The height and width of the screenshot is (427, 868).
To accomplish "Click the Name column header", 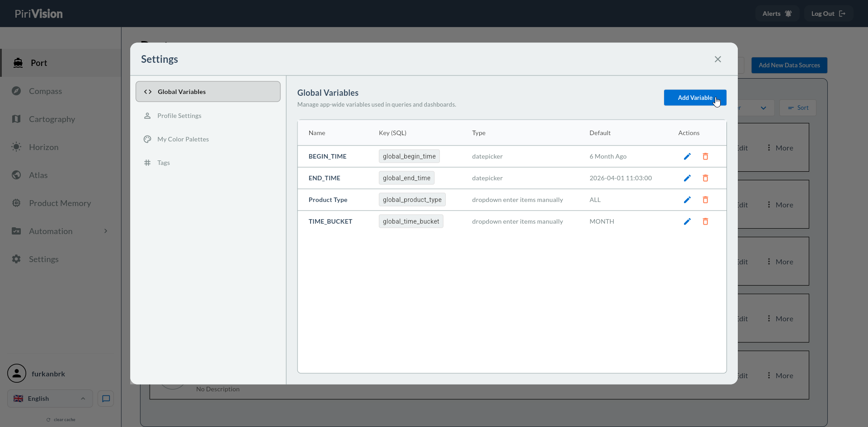I will [317, 133].
